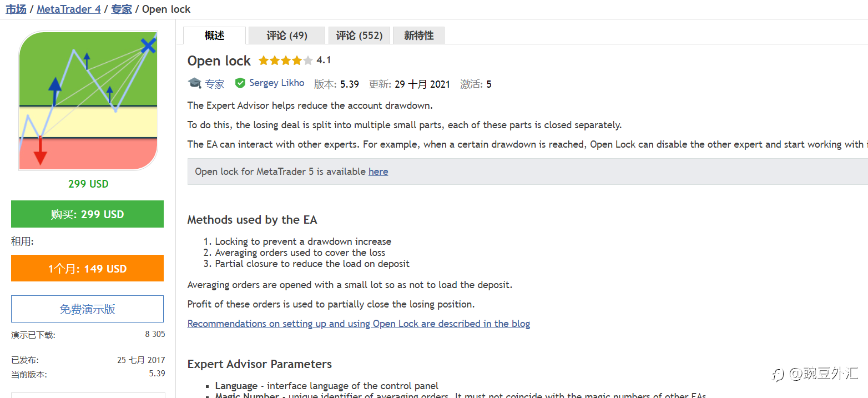Viewport: 868px width, 398px height.
Task: Open the Open Lock blog recommendations link
Action: (x=359, y=324)
